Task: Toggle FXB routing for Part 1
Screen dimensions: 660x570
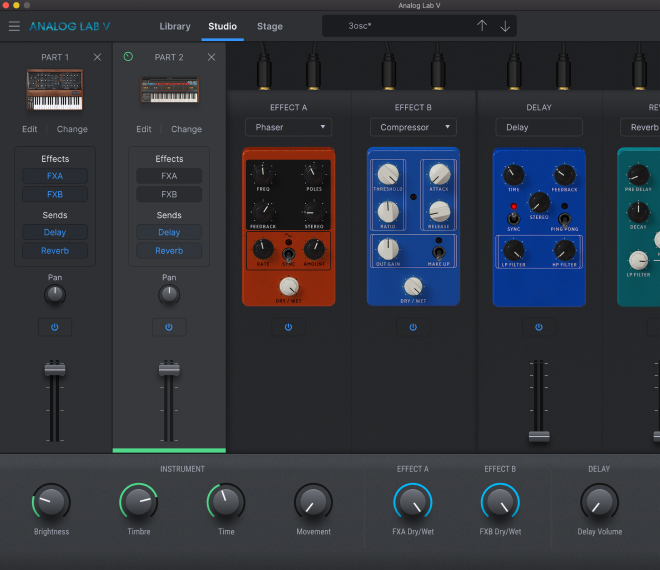Action: [x=55, y=194]
